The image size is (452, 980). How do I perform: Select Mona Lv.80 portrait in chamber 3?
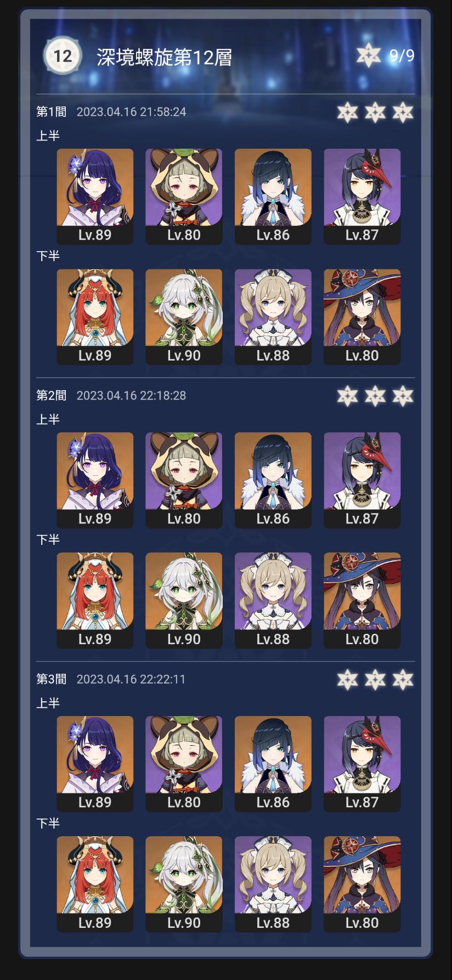coord(362,884)
